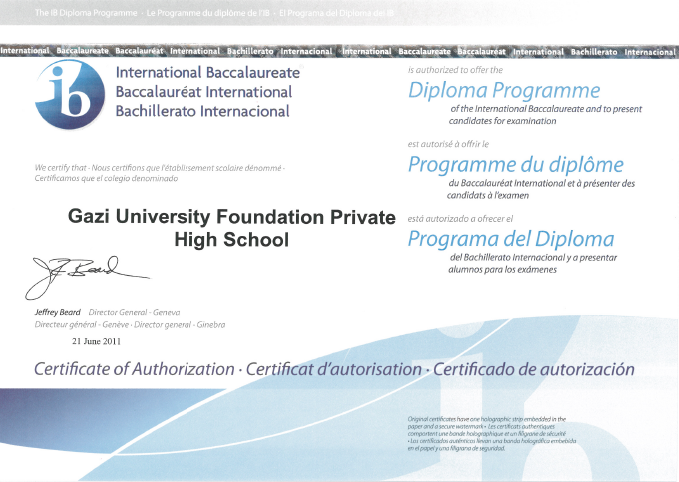Click the 'Diploma Programme' heading

point(504,91)
